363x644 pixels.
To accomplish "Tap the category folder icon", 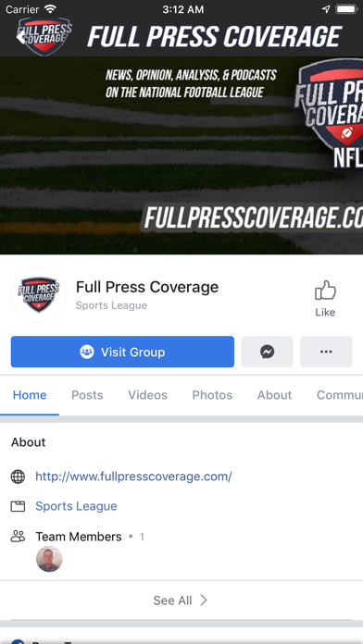I will pos(18,506).
